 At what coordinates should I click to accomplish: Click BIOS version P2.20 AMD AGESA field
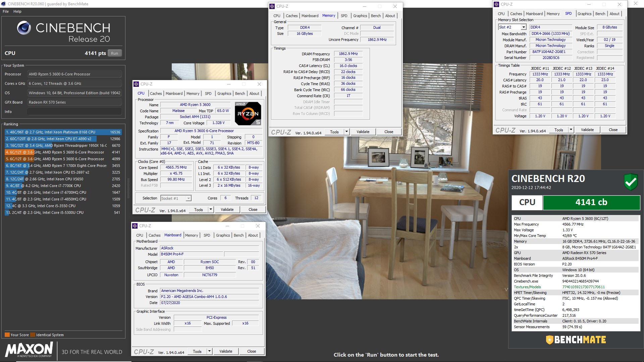click(x=209, y=297)
